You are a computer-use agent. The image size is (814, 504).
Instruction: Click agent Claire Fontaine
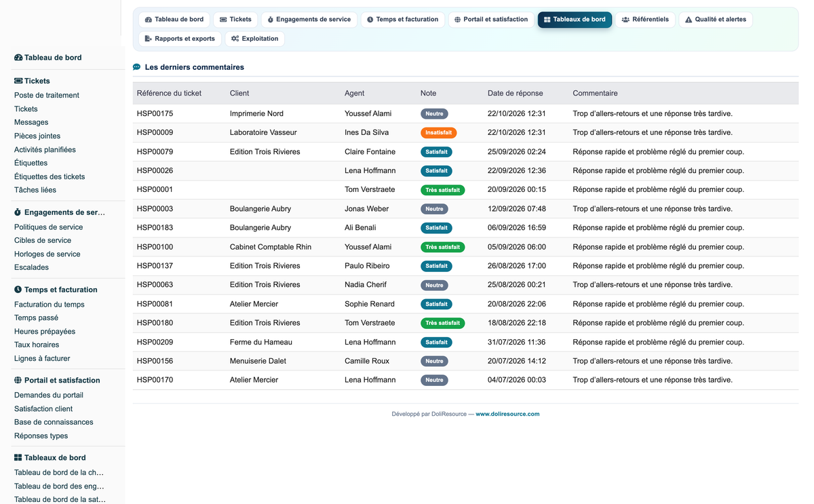point(370,152)
